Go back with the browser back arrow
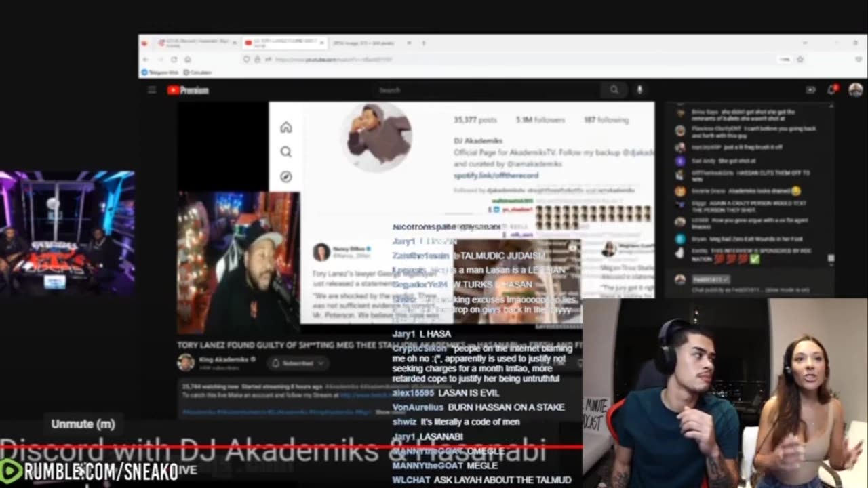 coord(145,60)
